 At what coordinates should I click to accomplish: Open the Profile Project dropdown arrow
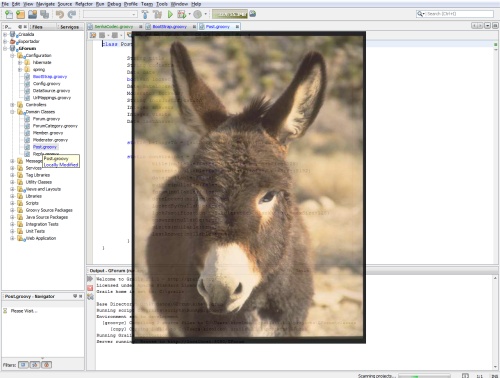[205, 14]
